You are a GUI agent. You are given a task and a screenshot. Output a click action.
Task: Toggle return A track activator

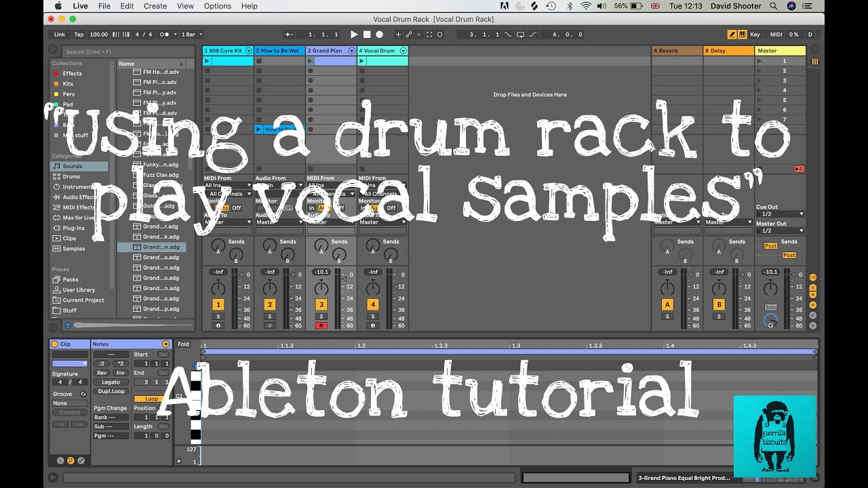click(x=668, y=305)
